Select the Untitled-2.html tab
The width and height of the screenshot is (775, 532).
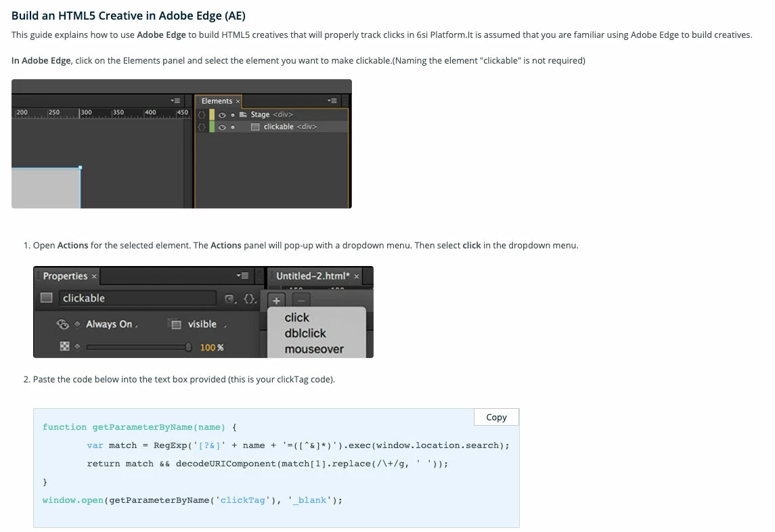[x=313, y=276]
